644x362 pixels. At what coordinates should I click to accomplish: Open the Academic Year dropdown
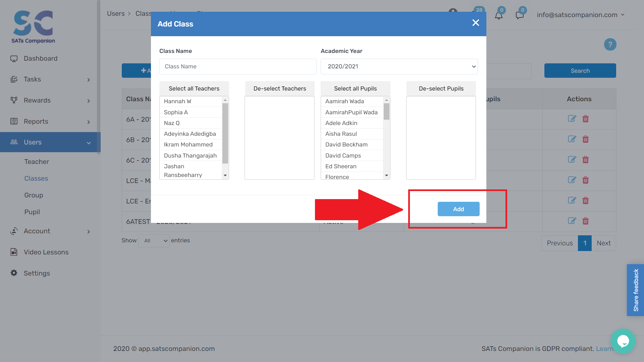399,66
